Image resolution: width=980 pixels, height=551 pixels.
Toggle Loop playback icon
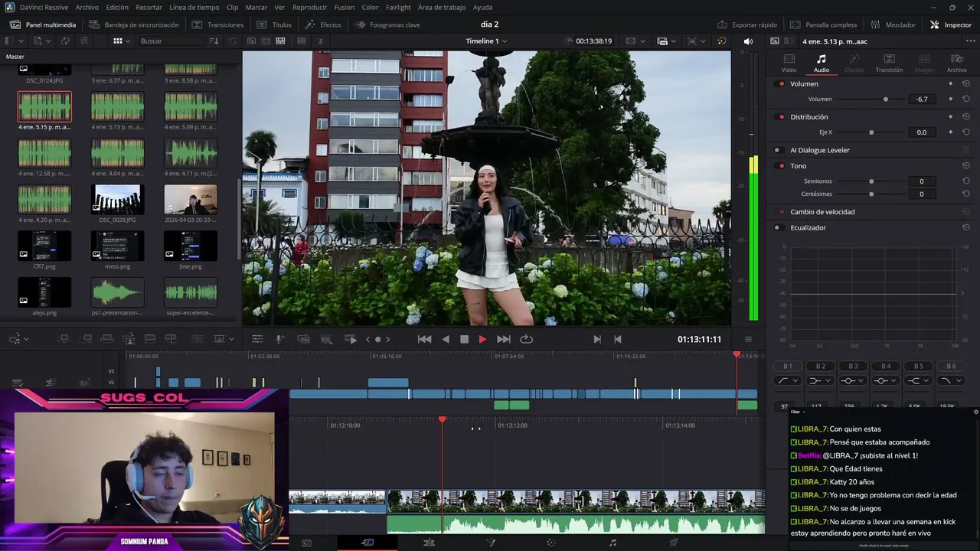[x=526, y=339]
